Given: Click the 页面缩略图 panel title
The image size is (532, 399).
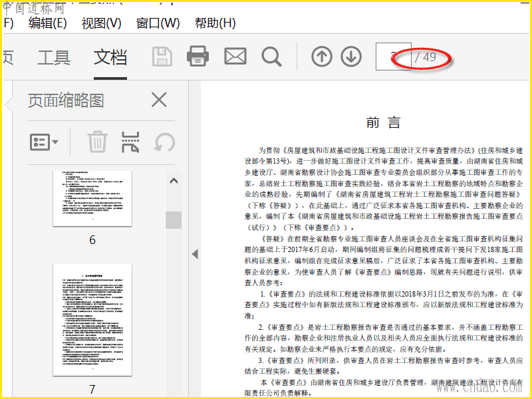Looking at the screenshot, I should (x=66, y=100).
